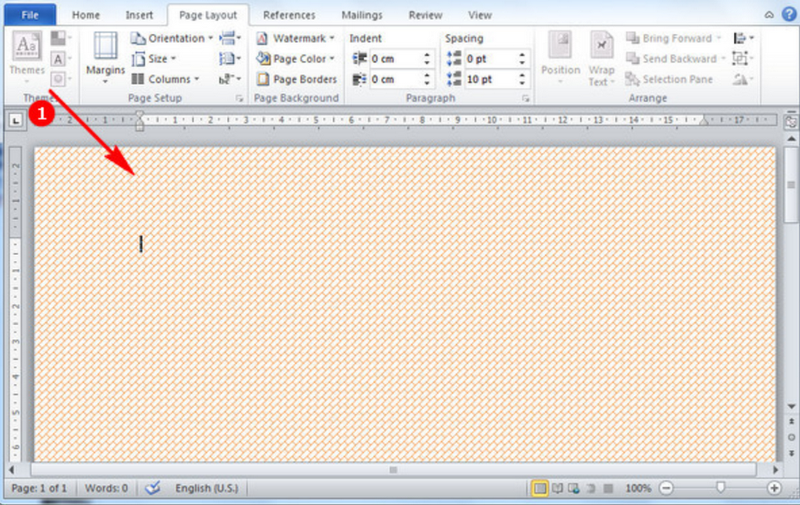This screenshot has width=800, height=505.
Task: Minimize the ribbon with caret icon
Action: pos(769,15)
